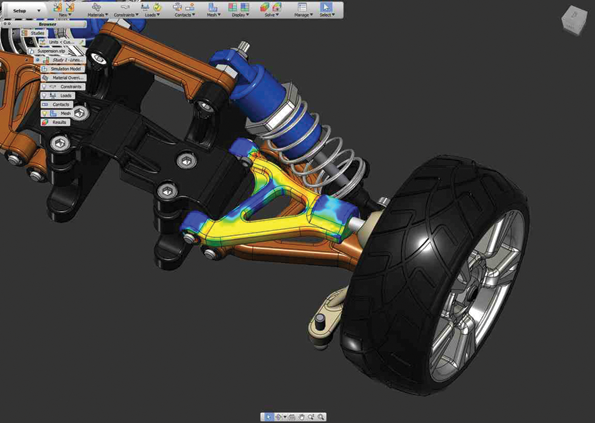Activate the Select arrow tool in toolbar
Viewport: 595px width, 423px height.
(326, 7)
